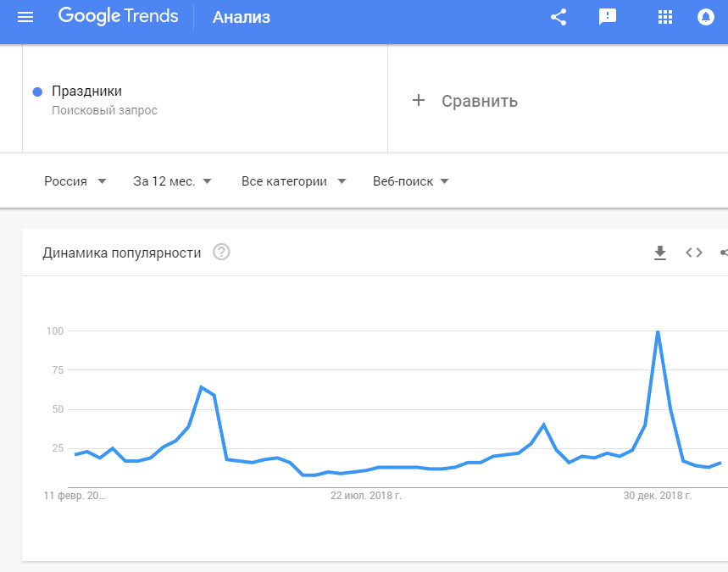Image resolution: width=728 pixels, height=572 pixels.
Task: Click the share icon in header
Action: (x=559, y=17)
